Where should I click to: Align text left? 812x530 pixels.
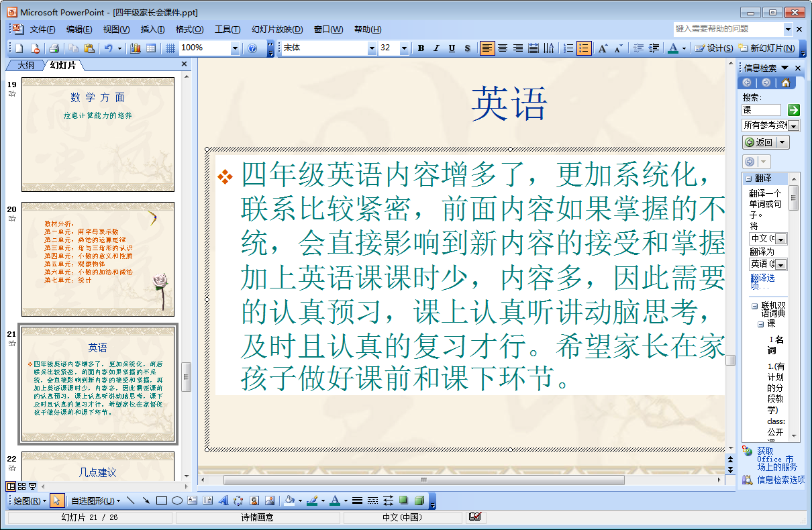(487, 48)
